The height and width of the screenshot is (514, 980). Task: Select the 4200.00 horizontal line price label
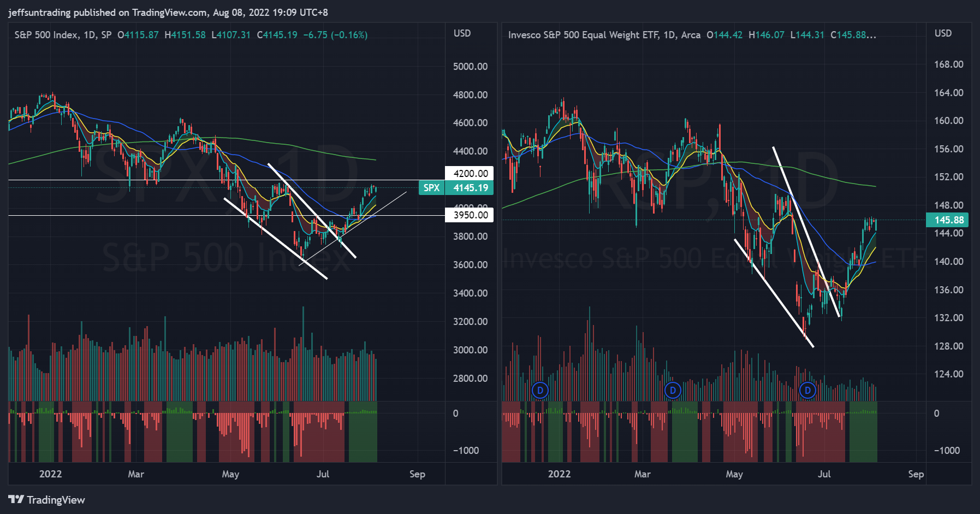pyautogui.click(x=470, y=174)
